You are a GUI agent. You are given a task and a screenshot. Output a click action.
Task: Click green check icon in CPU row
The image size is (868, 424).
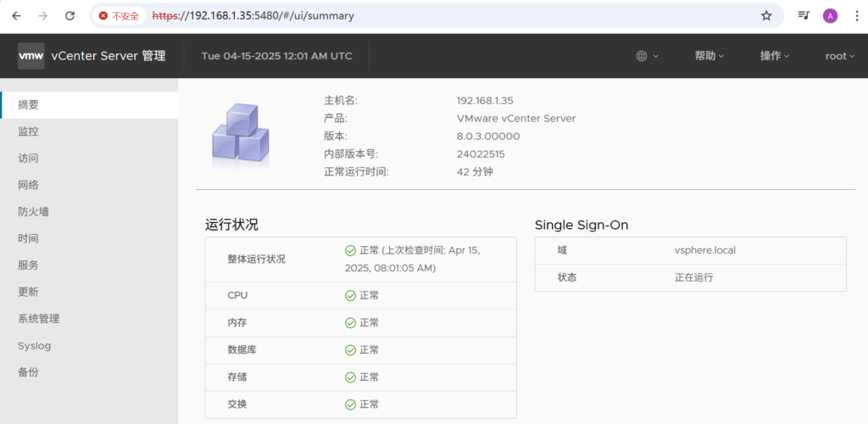[x=350, y=296]
